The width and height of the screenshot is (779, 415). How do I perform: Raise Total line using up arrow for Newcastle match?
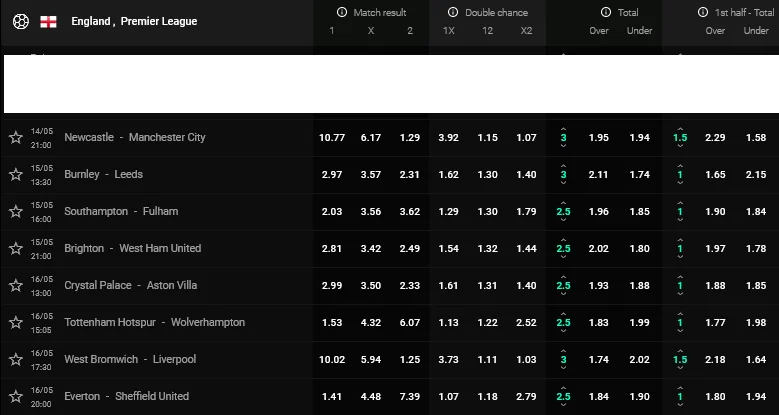pyautogui.click(x=563, y=127)
